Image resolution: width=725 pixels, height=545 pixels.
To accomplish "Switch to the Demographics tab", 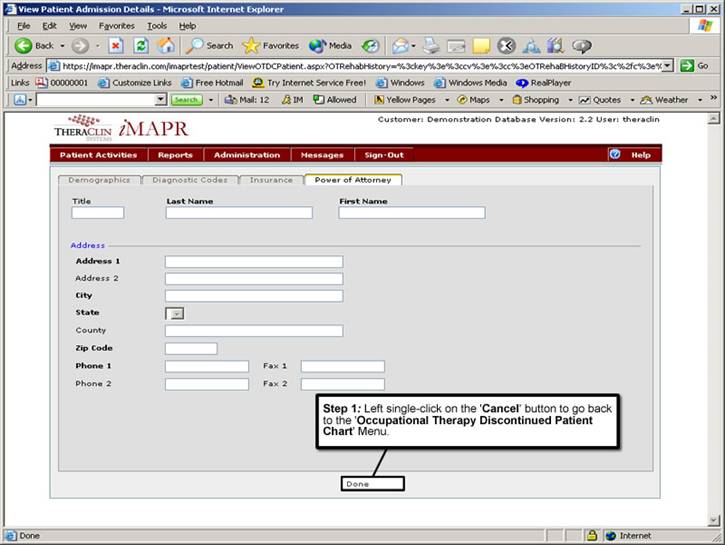I will pos(99,180).
